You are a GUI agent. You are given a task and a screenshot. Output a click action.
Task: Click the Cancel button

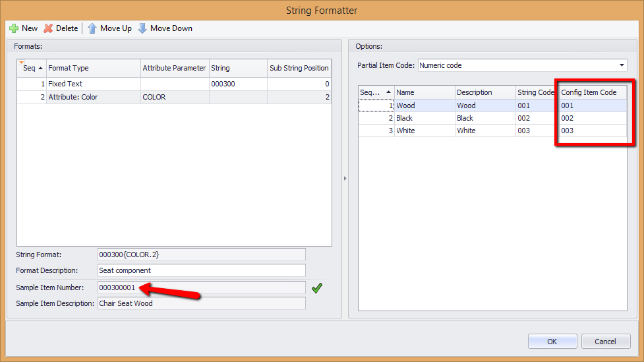pos(605,342)
